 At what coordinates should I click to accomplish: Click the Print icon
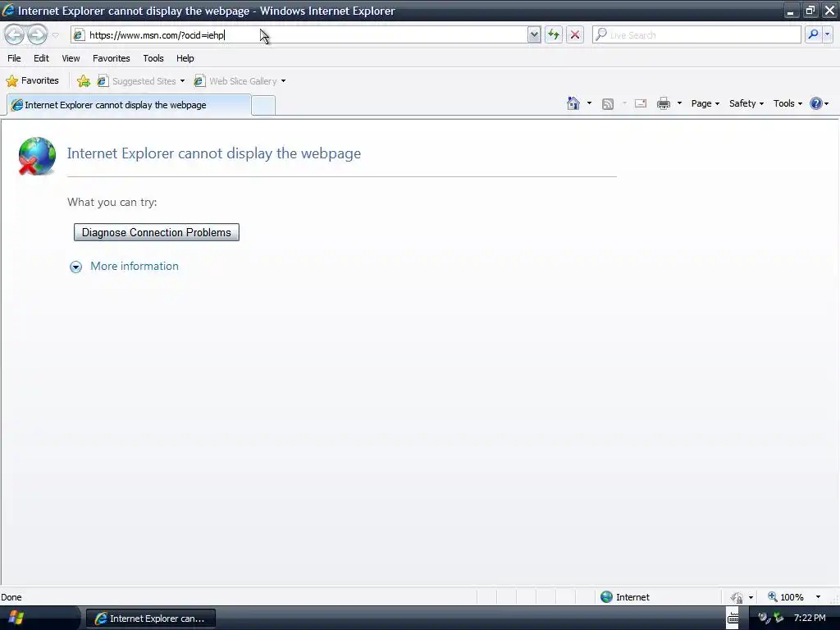[x=664, y=103]
